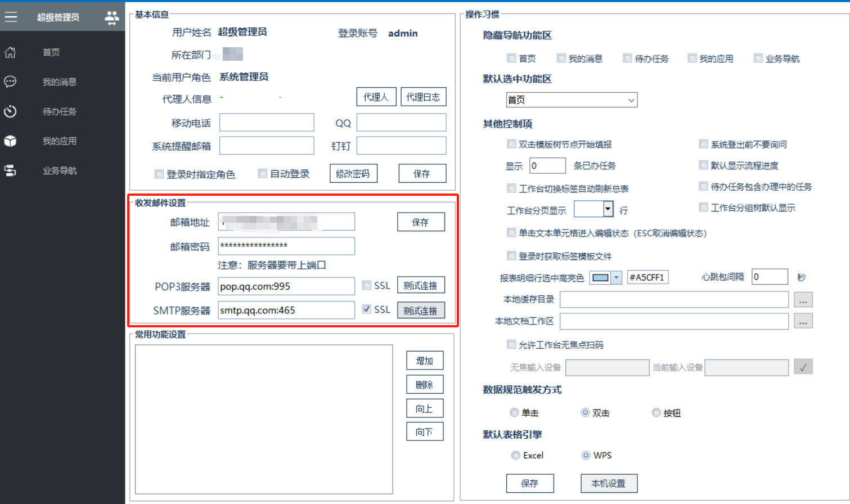Enable SSL for the POP3 server

[x=367, y=285]
